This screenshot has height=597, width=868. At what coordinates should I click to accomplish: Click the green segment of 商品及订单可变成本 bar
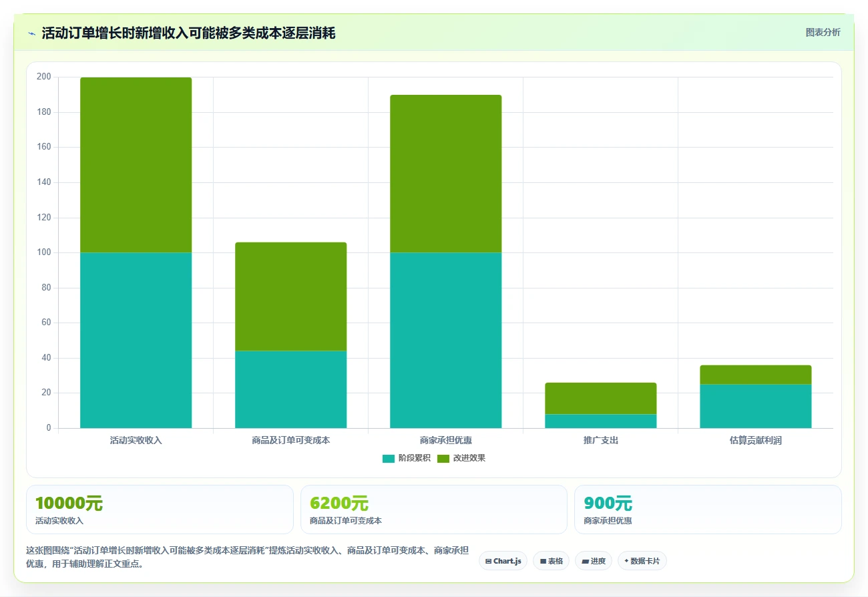[290, 296]
